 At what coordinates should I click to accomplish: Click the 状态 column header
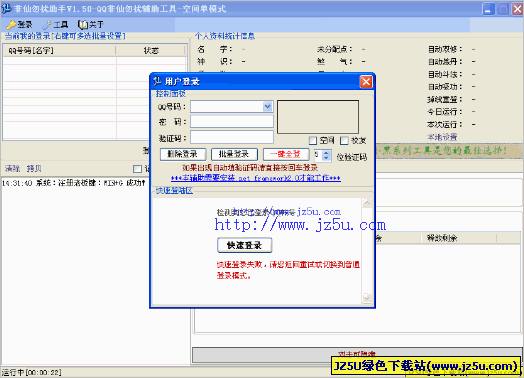(151, 50)
